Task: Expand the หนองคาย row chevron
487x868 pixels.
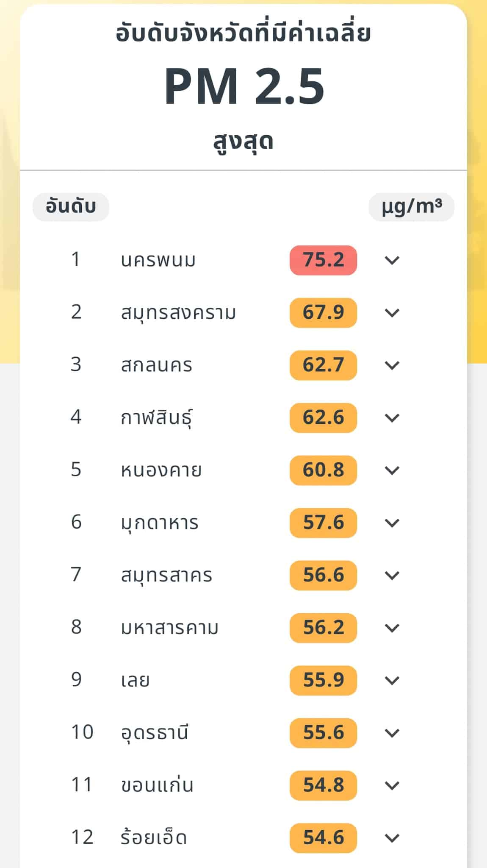Action: [392, 470]
